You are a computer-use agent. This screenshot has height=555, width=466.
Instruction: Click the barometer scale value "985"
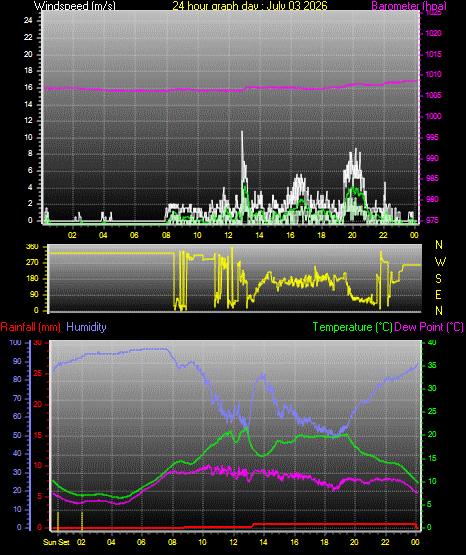(432, 178)
